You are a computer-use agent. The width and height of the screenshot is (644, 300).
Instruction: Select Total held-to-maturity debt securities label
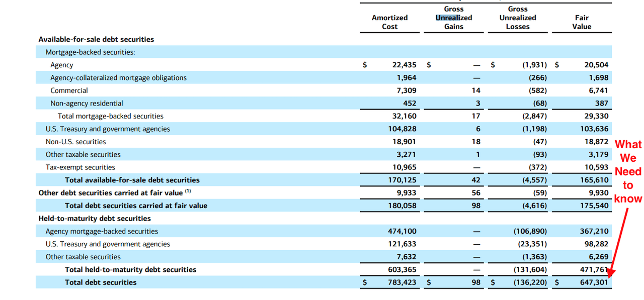click(131, 269)
